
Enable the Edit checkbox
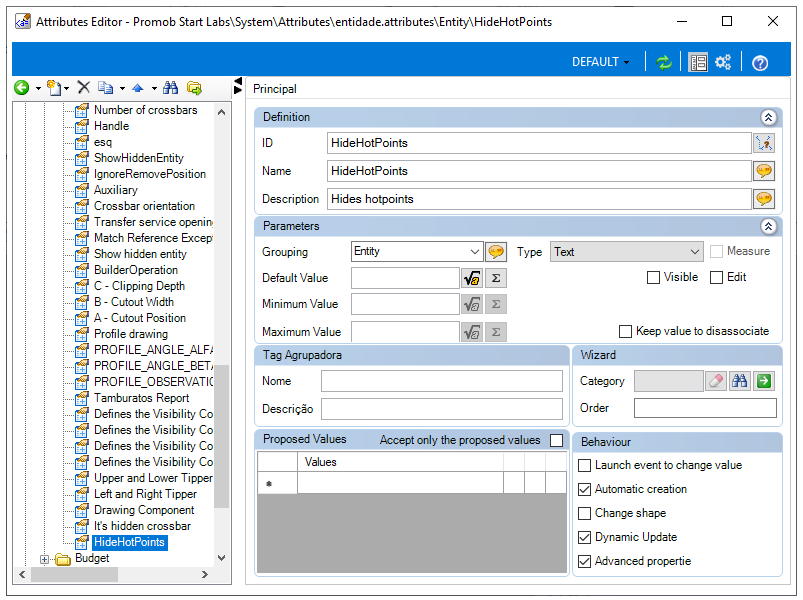click(716, 277)
